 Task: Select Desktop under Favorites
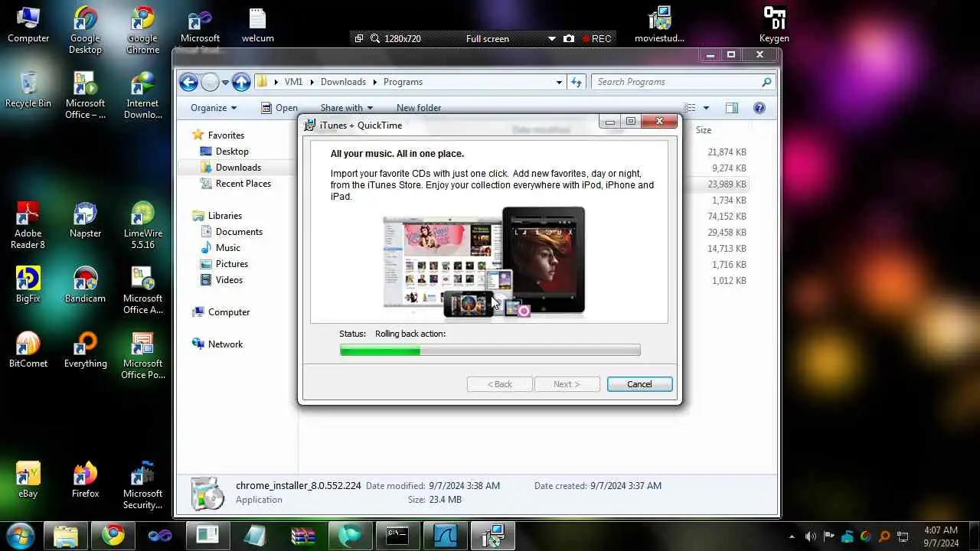[232, 152]
